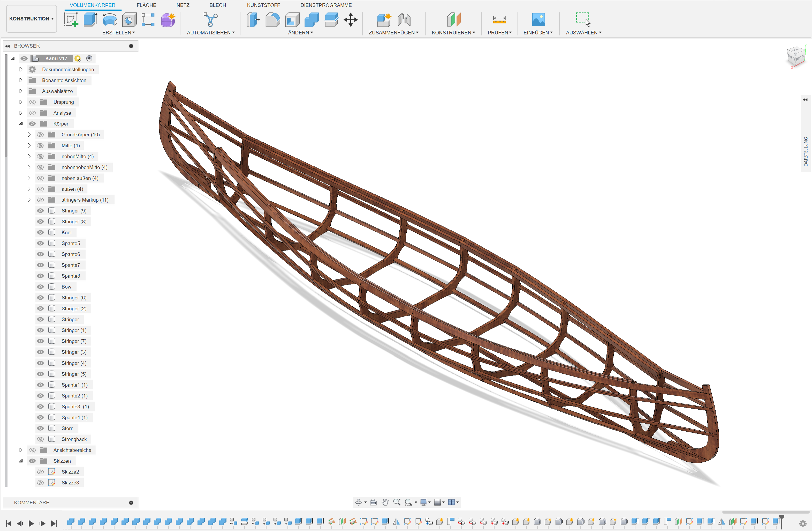The image size is (812, 531).
Task: Select the Create Sketch tool
Action: [71, 20]
